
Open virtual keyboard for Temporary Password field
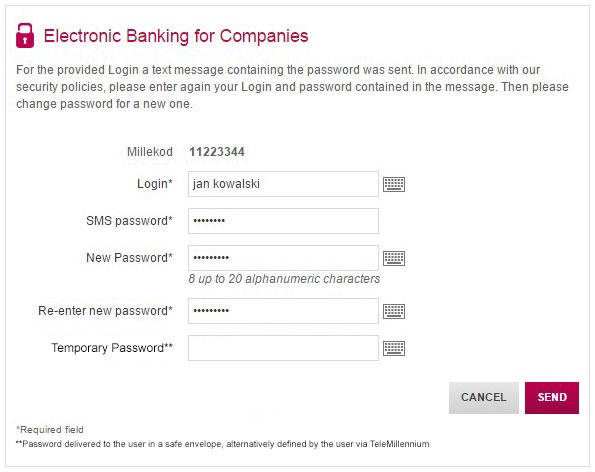[x=394, y=348]
